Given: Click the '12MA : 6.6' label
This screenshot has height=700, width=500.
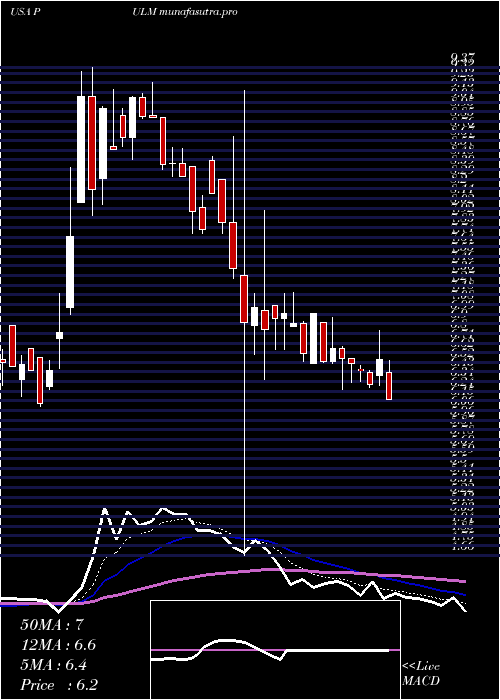Looking at the screenshot, I should (x=58, y=645).
